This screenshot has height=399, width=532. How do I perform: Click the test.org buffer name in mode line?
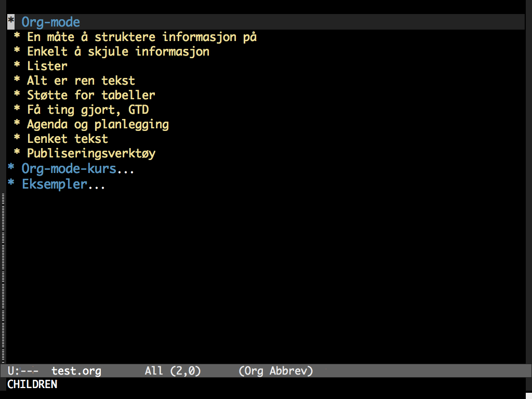(76, 371)
